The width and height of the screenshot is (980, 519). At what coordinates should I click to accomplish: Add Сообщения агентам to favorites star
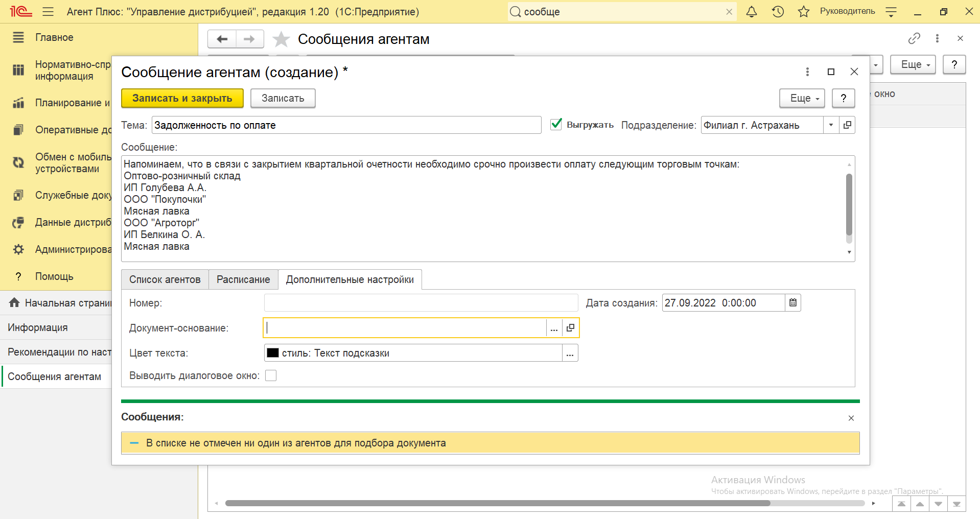[x=281, y=39]
